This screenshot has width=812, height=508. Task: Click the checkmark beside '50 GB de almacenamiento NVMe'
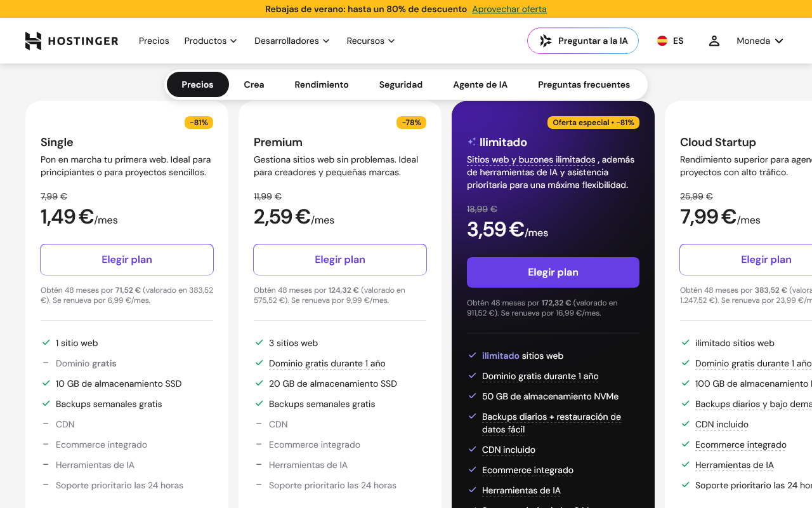pos(472,396)
